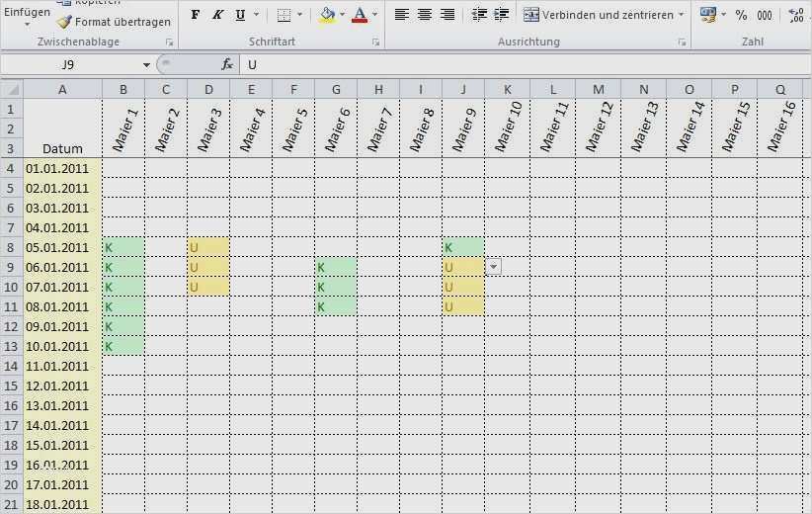Select column J header
This screenshot has width=812, height=514.
point(463,90)
